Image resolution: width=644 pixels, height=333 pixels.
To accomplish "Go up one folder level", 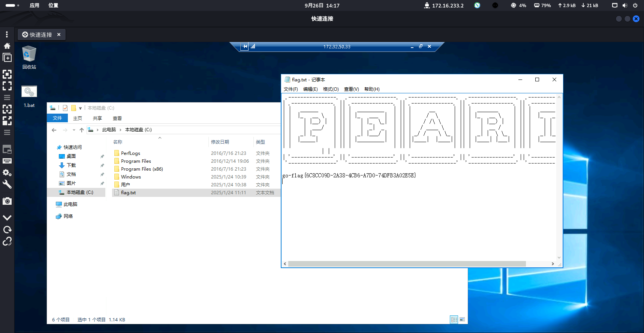I will [x=82, y=130].
